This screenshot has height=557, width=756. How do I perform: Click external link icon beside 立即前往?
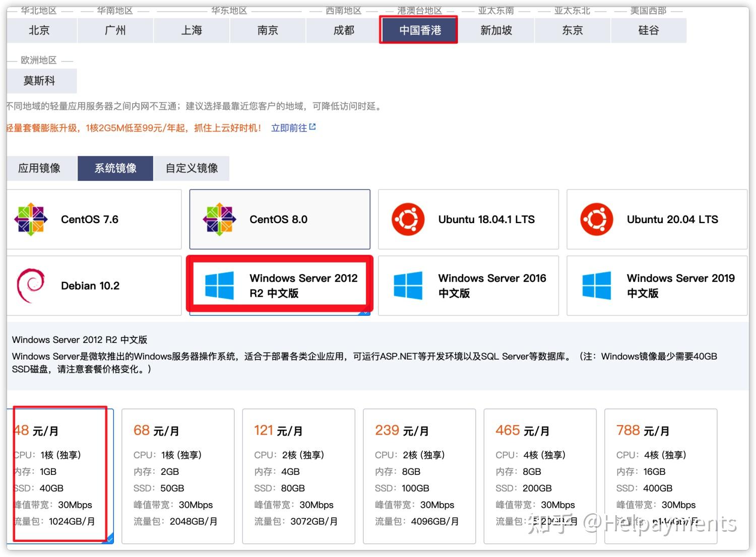[x=312, y=127]
